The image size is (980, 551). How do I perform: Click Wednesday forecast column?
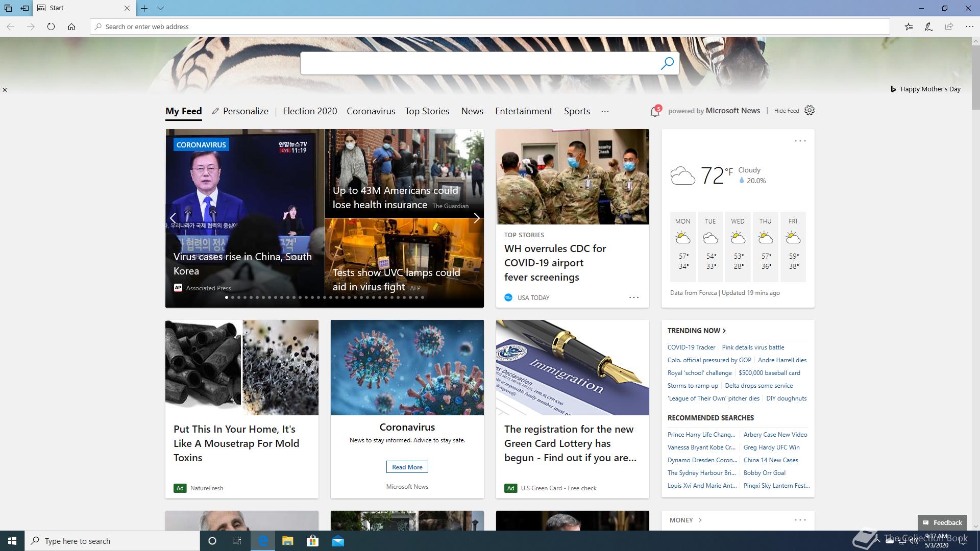click(738, 246)
